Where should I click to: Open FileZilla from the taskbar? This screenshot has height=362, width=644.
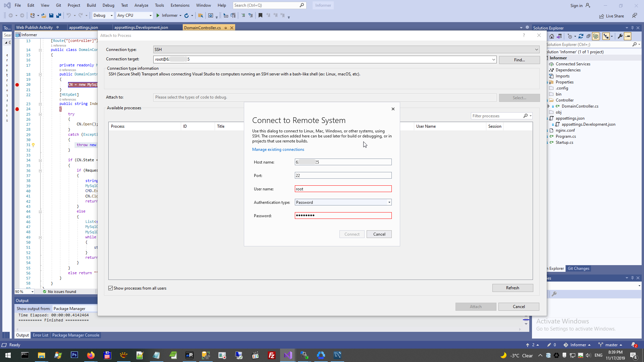coord(271,355)
